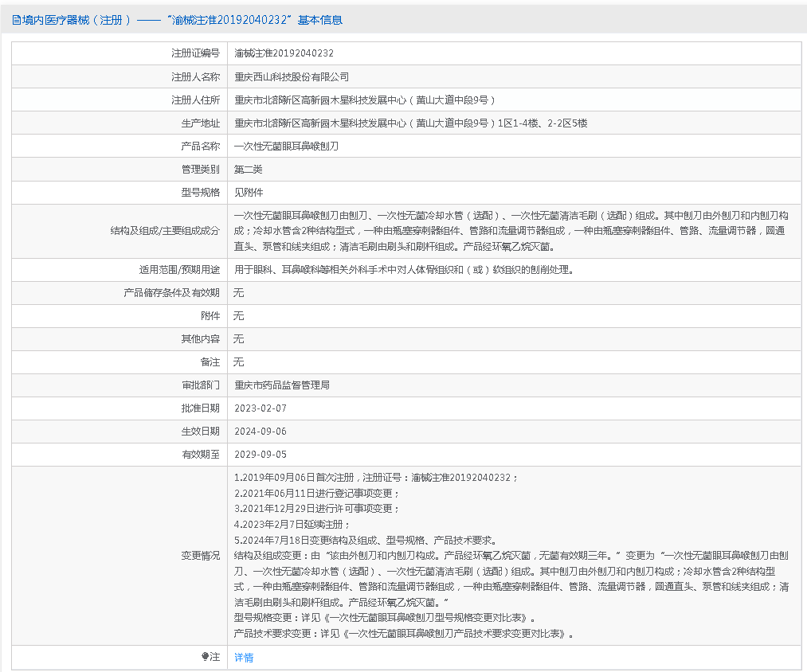The image size is (807, 672).
Task: Click the 第二类 management category value
Action: [248, 170]
